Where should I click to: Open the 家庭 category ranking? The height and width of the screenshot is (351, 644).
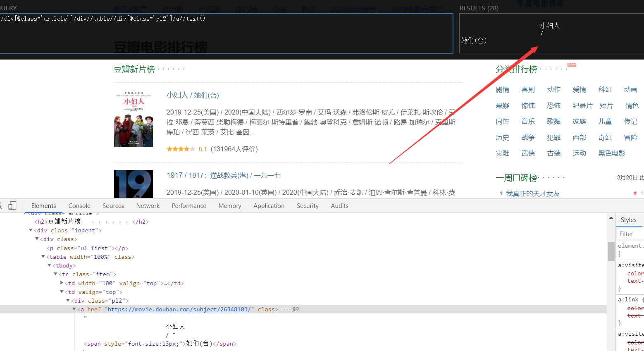[580, 122]
